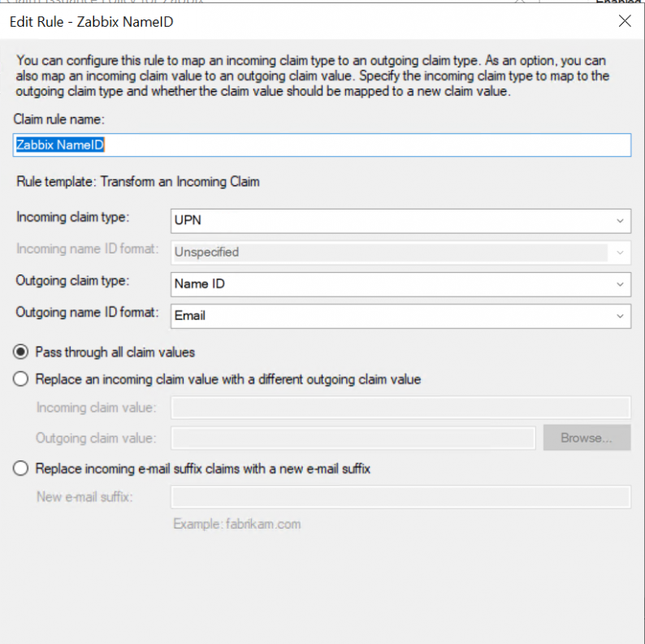The width and height of the screenshot is (645, 644).
Task: Click the 'New e-mail suffix:' label
Action: (84, 497)
